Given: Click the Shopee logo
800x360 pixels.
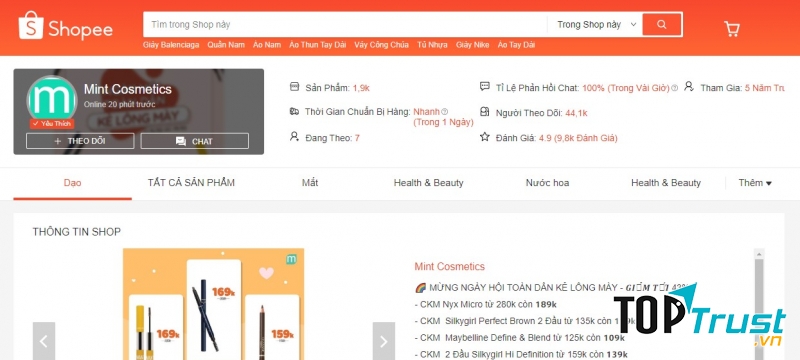Looking at the screenshot, I should [x=65, y=25].
